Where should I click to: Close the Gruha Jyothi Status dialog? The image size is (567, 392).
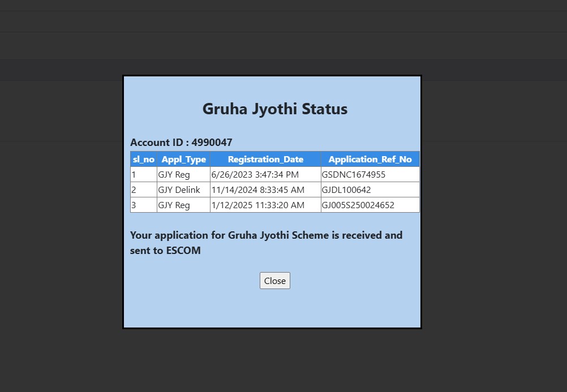click(275, 281)
